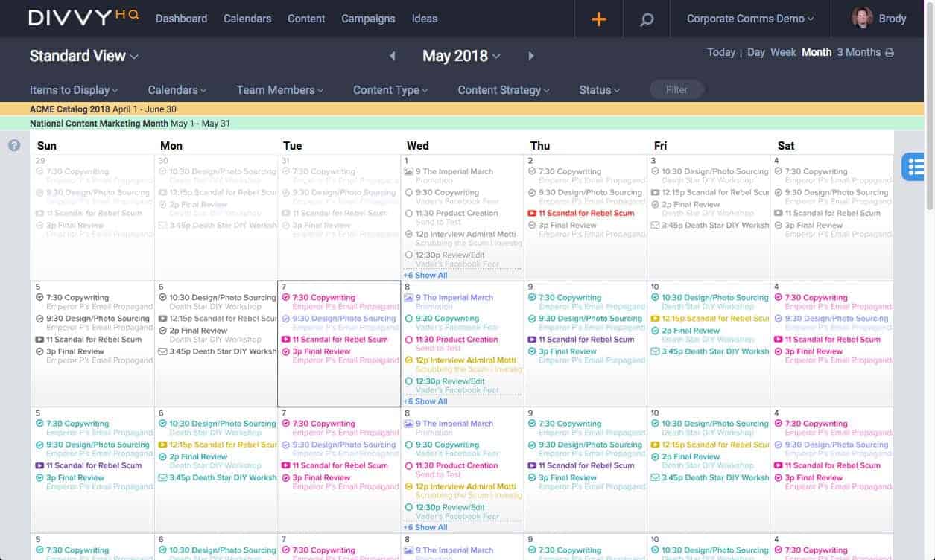Open '9 The Imperial March' on day 1
Screen dimensions: 935x560
click(x=454, y=171)
